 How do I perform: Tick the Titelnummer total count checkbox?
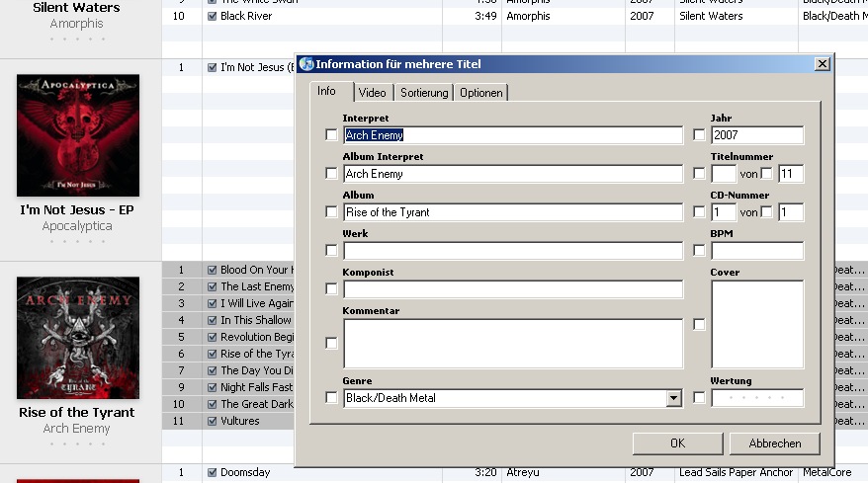click(x=767, y=174)
